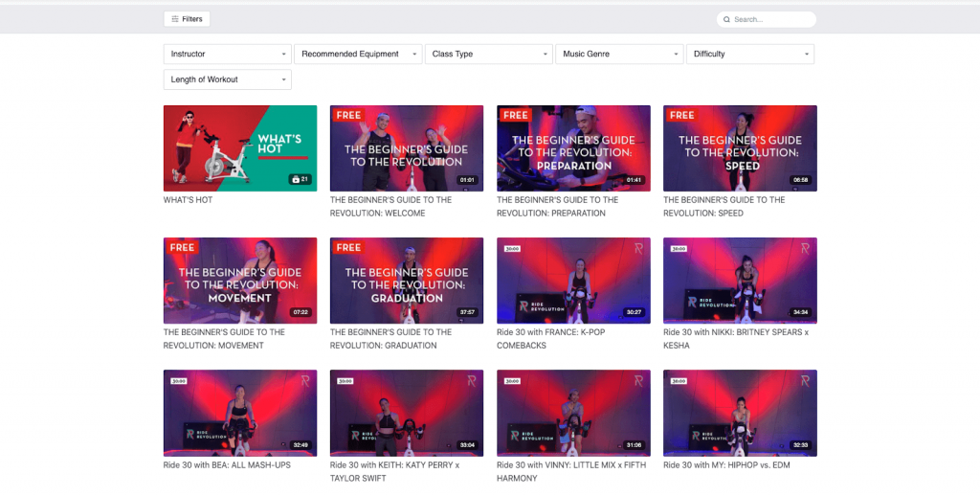The height and width of the screenshot is (496, 980).
Task: Click the 32:33 duration badge
Action: pyautogui.click(x=800, y=445)
